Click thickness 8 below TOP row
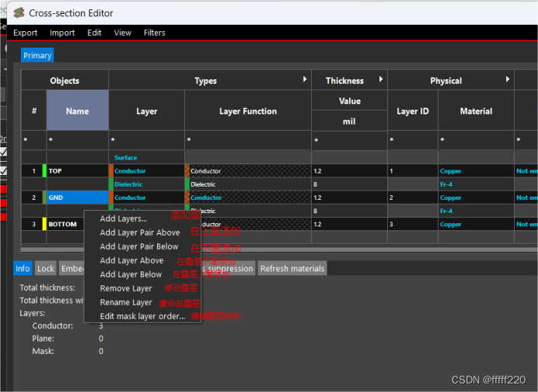 [349, 184]
